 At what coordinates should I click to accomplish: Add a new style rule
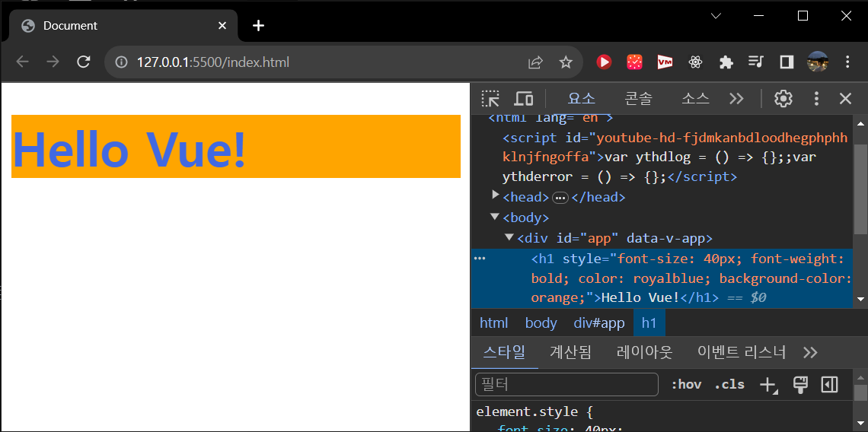768,385
